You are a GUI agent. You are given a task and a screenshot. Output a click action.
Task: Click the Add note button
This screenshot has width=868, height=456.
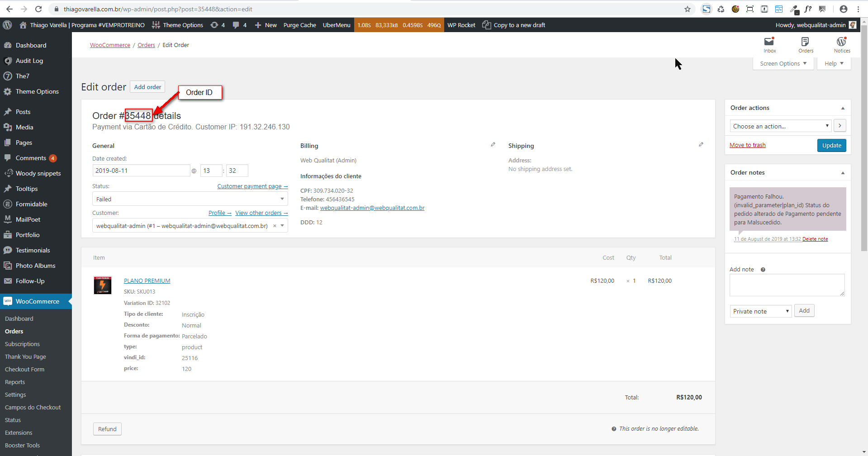coord(804,311)
